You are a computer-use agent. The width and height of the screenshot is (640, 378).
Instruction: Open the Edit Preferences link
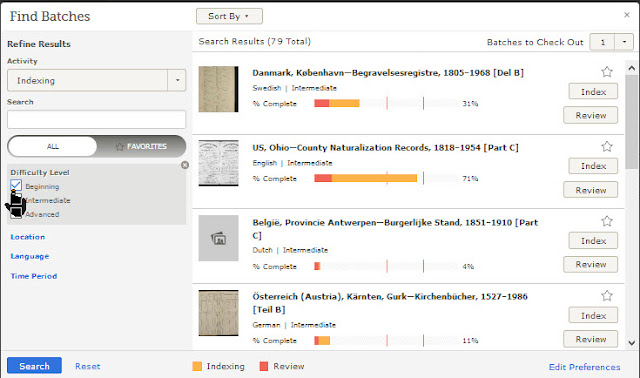[584, 367]
